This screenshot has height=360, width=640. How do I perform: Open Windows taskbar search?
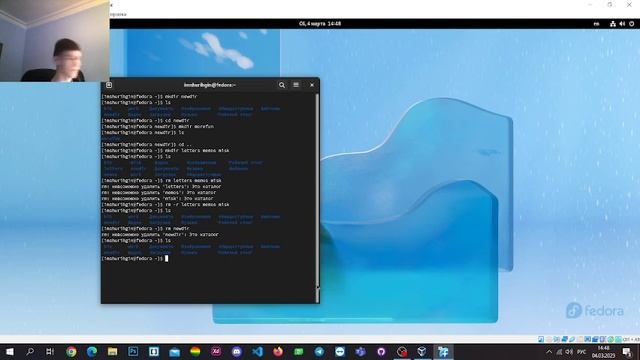30,351
